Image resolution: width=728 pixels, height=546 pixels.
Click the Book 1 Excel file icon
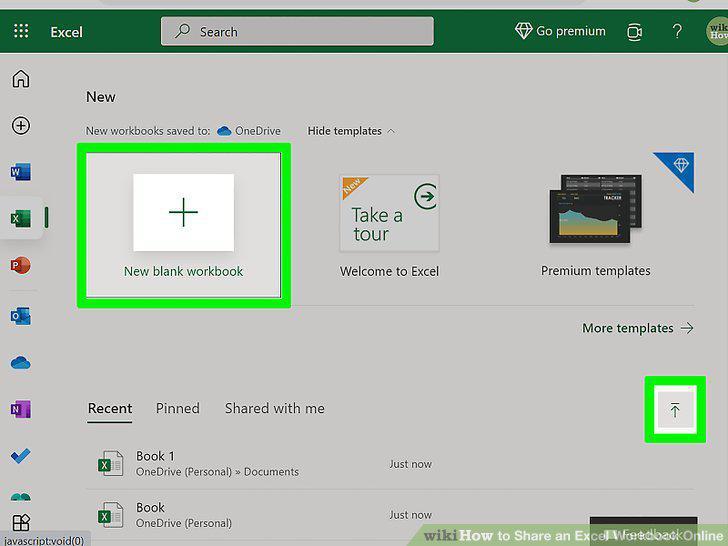(110, 463)
